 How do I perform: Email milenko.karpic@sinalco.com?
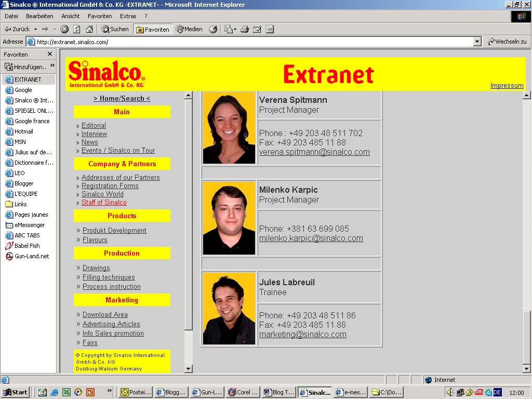311,238
